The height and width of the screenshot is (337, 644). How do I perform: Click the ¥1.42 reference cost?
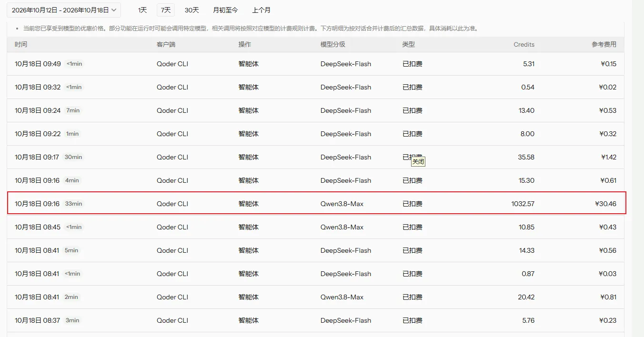pos(608,157)
